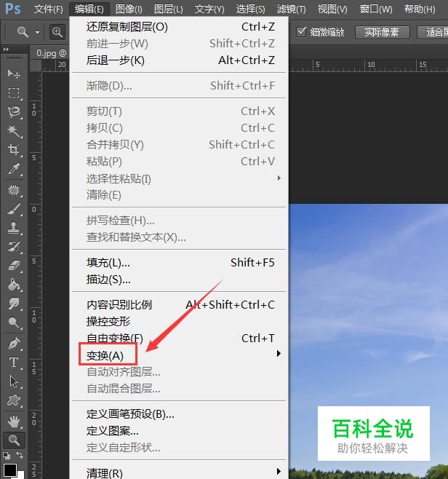448x479 pixels.
Task: Choose 定义画笔预设(B)... item
Action: (x=179, y=414)
